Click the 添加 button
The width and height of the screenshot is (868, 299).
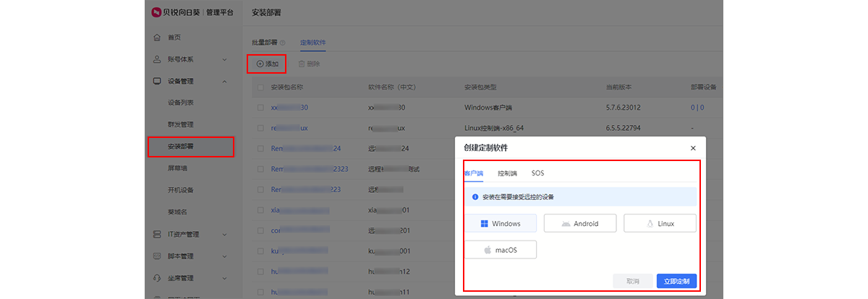pos(267,64)
